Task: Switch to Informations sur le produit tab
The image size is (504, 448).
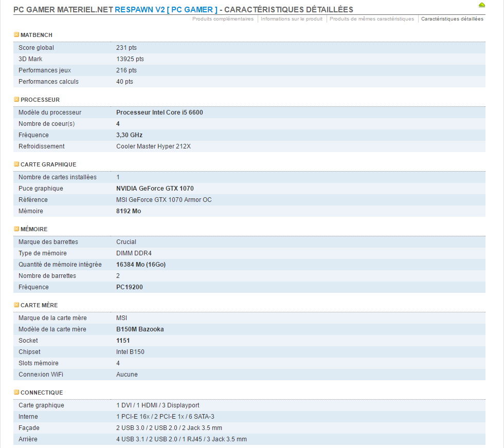Action: click(292, 19)
